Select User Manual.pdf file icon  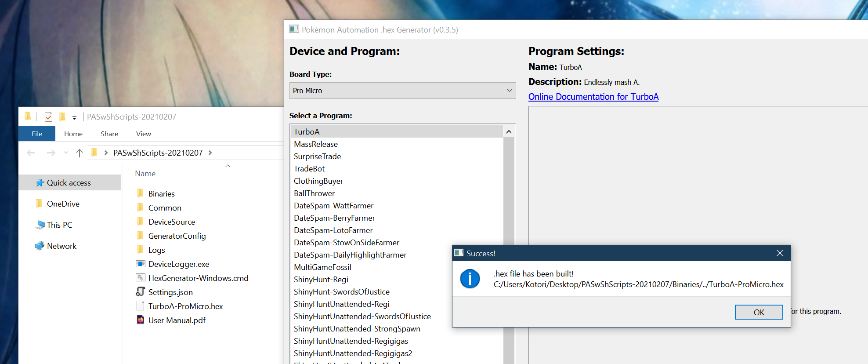141,320
